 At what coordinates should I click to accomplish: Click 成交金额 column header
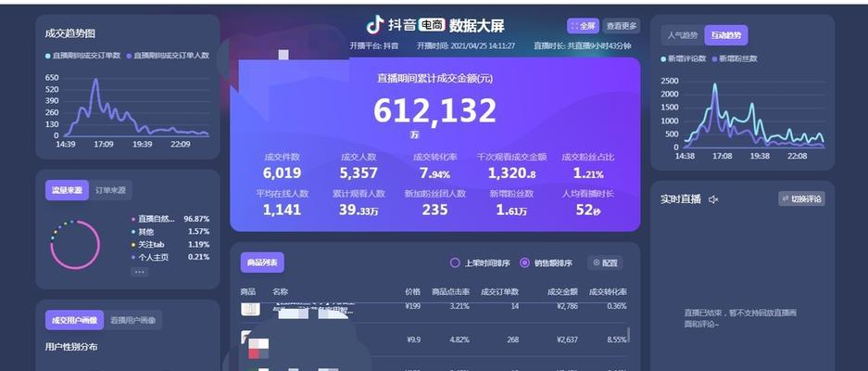point(562,291)
